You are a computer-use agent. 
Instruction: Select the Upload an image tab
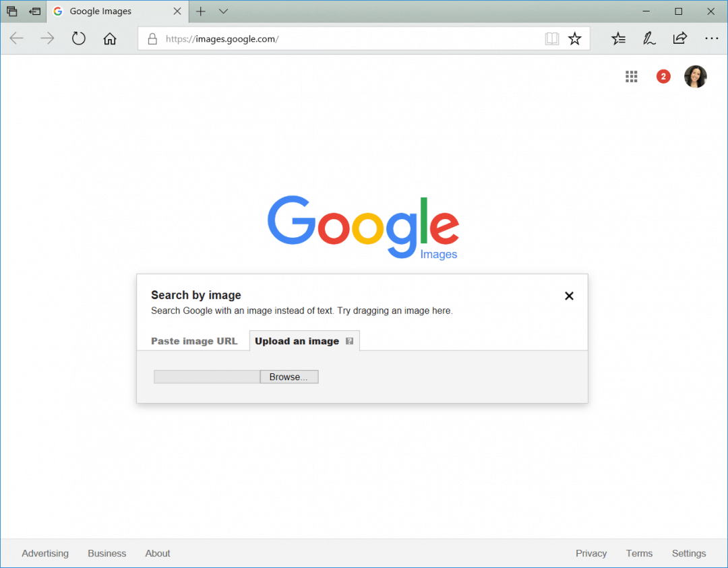297,341
